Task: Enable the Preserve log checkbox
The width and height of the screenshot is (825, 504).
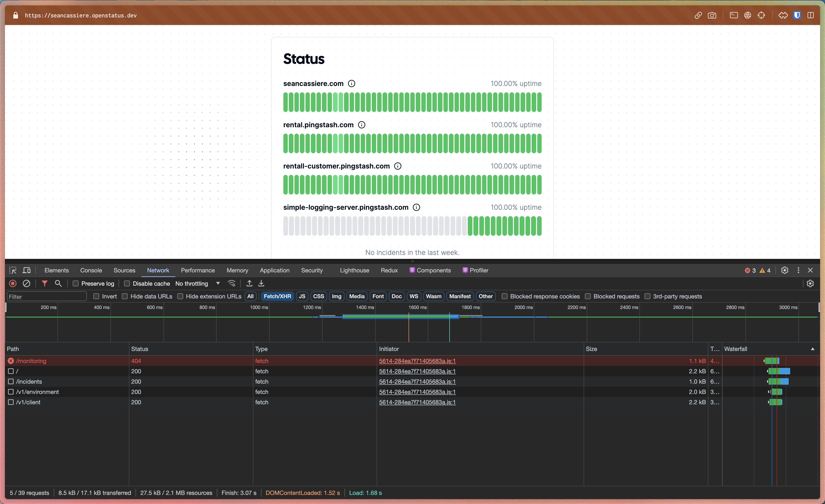Action: (x=76, y=283)
